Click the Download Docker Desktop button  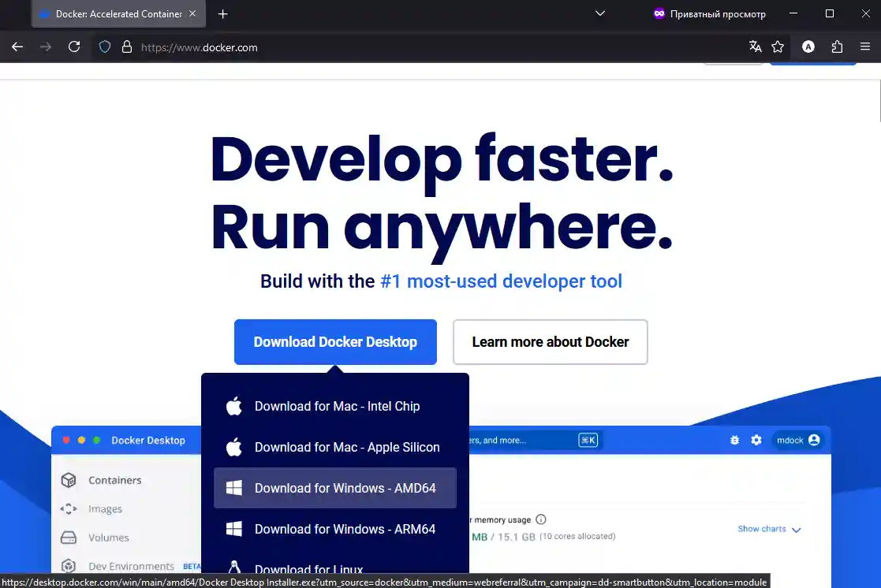pos(335,342)
